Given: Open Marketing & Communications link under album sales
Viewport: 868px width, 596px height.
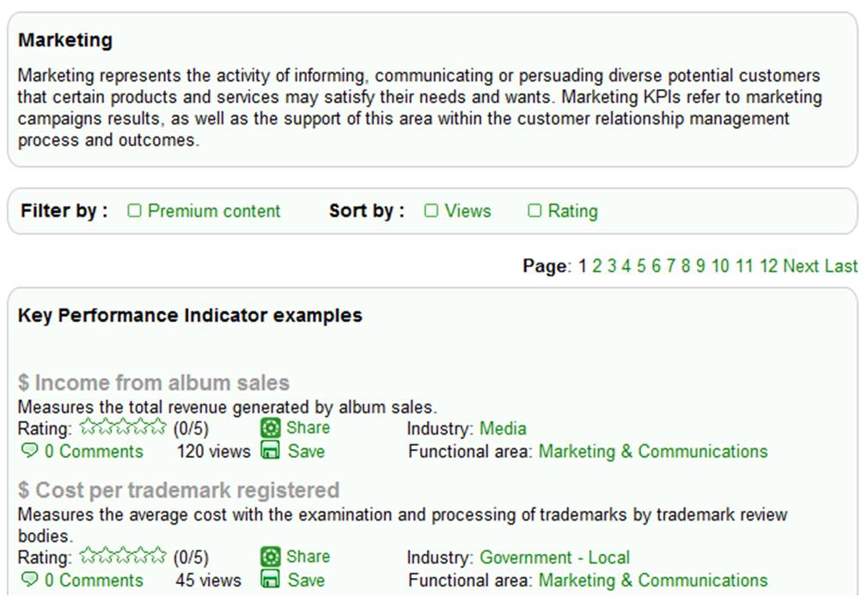Looking at the screenshot, I should 653,451.
